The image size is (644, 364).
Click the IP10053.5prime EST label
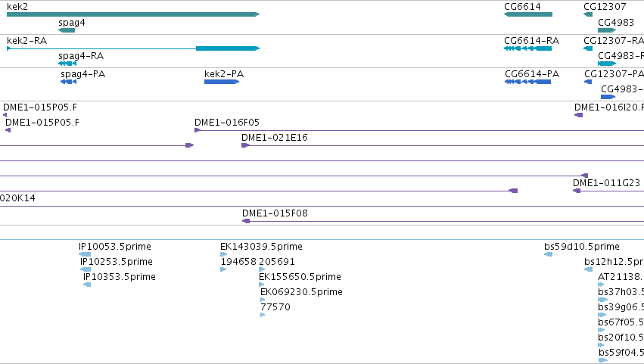115,247
